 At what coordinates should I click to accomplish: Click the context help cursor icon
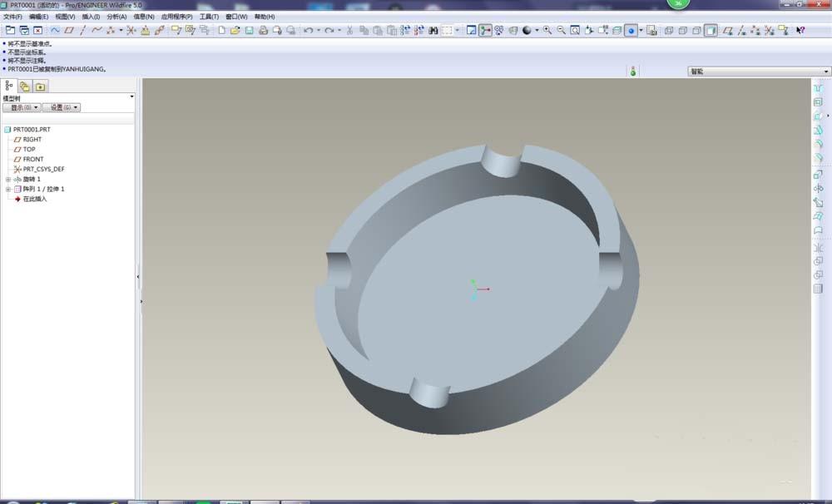point(800,30)
